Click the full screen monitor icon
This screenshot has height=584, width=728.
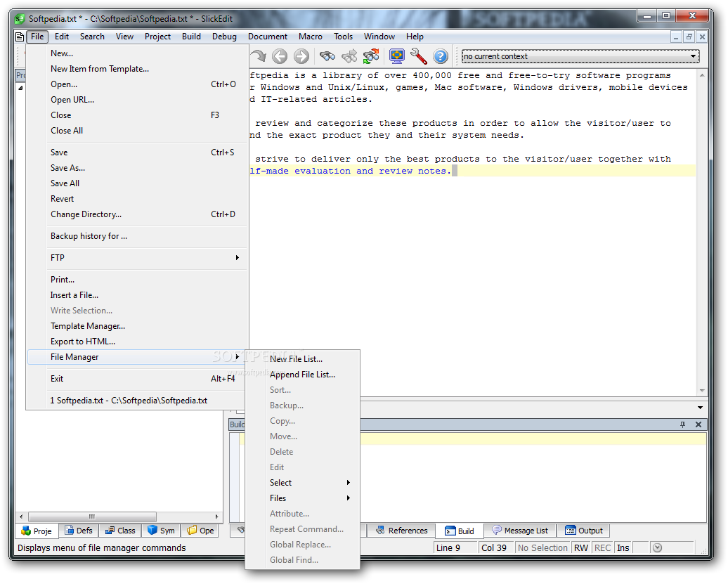point(397,56)
